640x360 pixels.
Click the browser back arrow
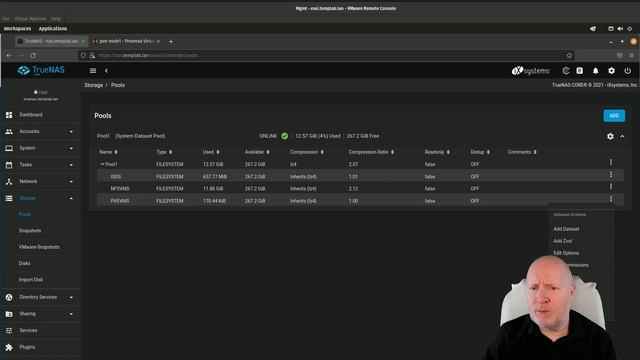click(x=9, y=56)
